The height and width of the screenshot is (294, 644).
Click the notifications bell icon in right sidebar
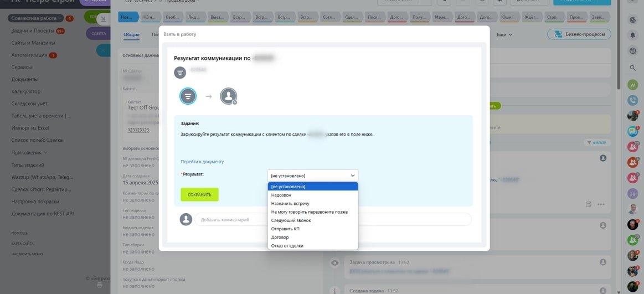click(632, 35)
